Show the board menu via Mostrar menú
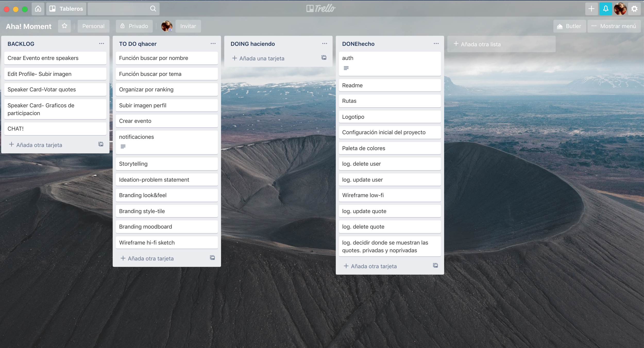 (x=614, y=26)
